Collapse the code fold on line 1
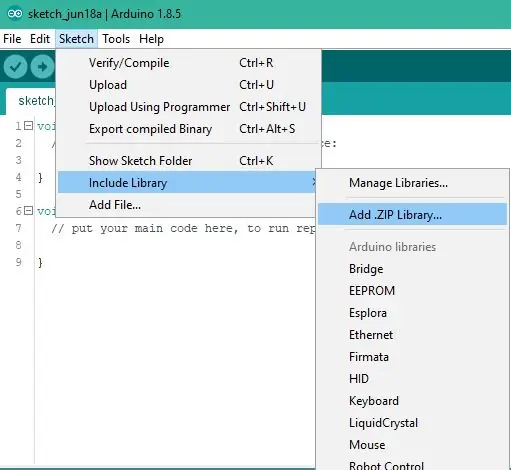 [29, 126]
